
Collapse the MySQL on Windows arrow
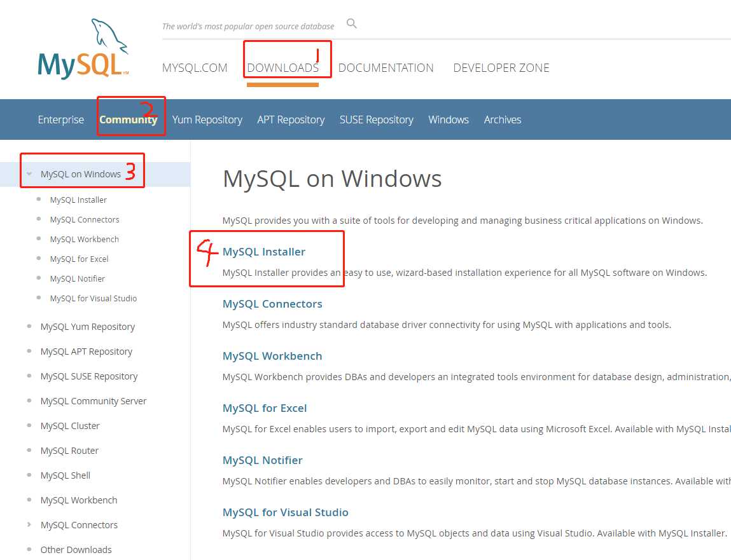point(29,174)
